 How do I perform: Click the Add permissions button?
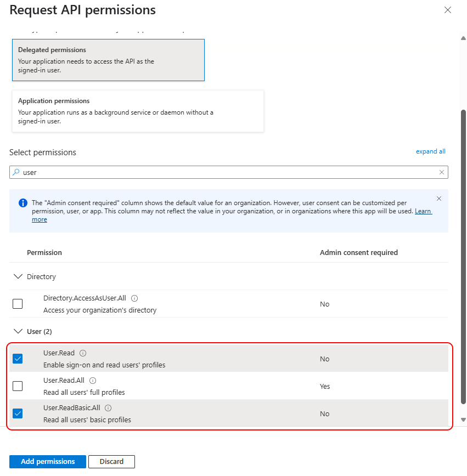[x=47, y=461]
